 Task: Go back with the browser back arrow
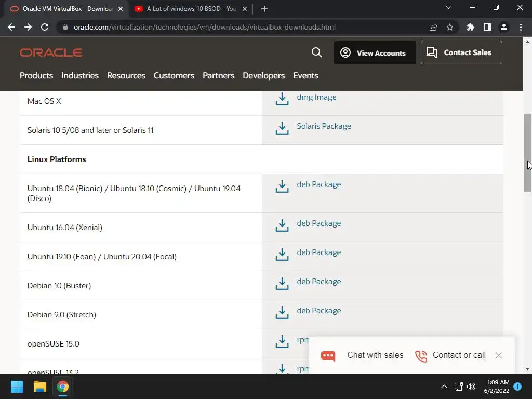point(11,27)
